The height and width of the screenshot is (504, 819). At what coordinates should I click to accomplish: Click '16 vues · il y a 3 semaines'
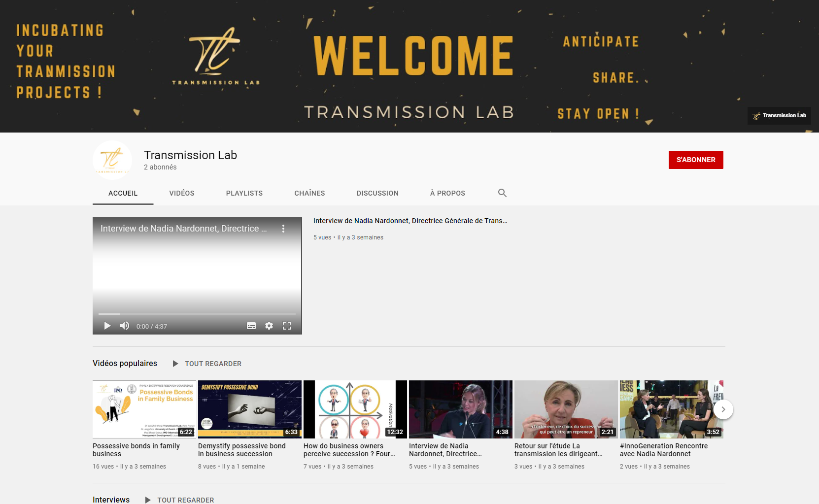coord(129,467)
